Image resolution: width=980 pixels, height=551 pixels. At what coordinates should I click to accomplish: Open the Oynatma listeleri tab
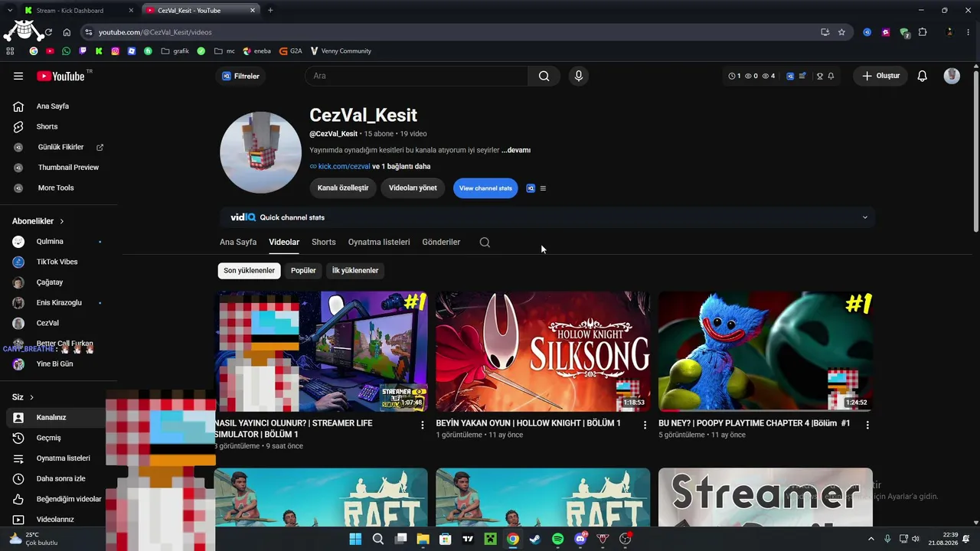[x=379, y=242]
